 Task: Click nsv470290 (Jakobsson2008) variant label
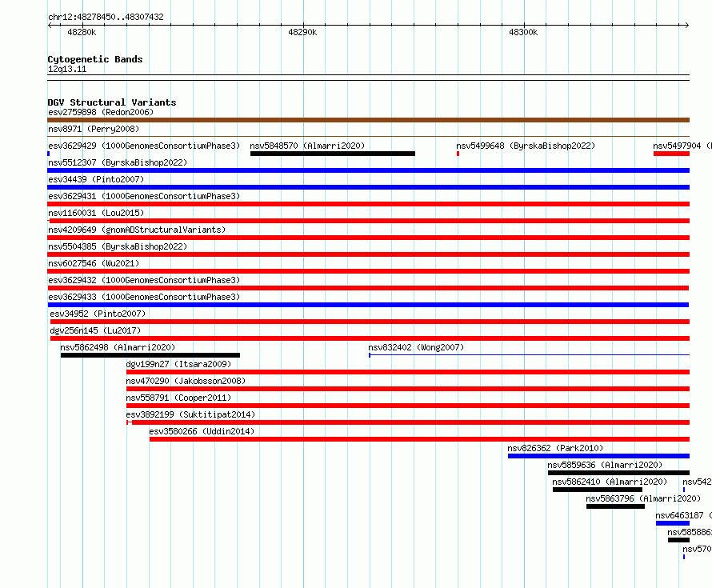point(186,381)
